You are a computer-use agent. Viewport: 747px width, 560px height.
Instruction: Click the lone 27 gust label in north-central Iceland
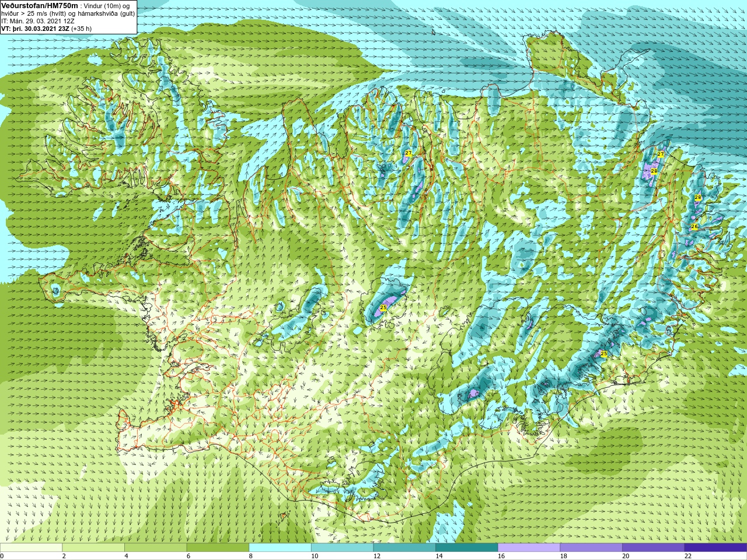(x=409, y=153)
